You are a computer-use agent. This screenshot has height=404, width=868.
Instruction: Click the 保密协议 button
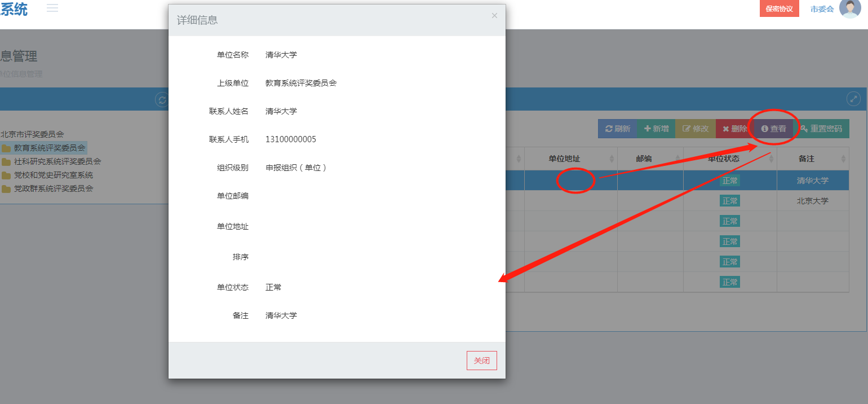pos(780,9)
